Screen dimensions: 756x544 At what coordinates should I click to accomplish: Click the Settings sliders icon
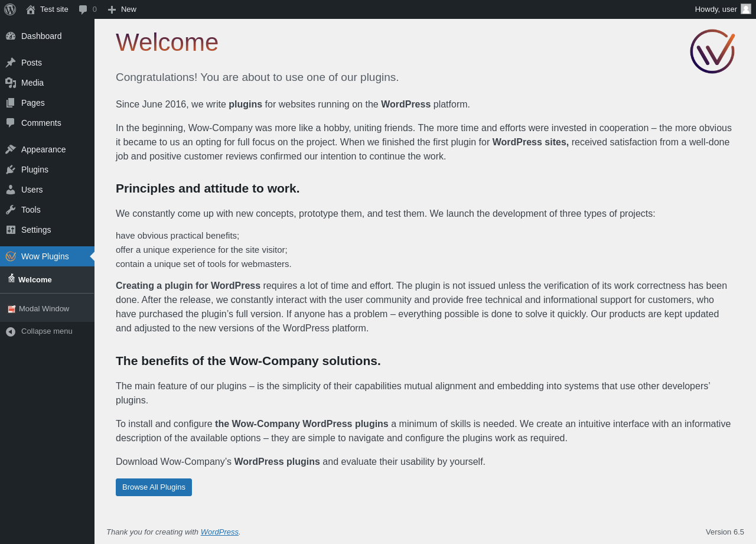[x=11, y=230]
